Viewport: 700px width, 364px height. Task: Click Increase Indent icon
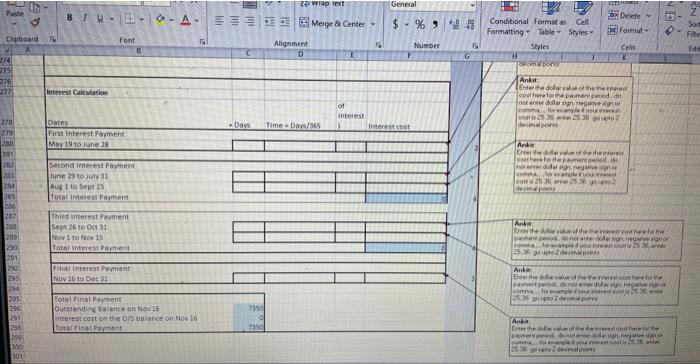(x=285, y=22)
